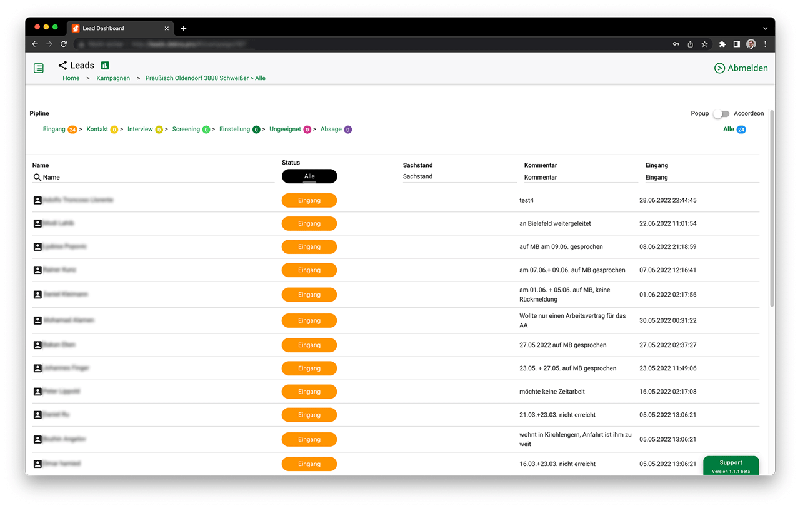800x508 pixels.
Task: Open contact icon of 'möchte keine Zeitarbeit' row
Action: tap(38, 392)
